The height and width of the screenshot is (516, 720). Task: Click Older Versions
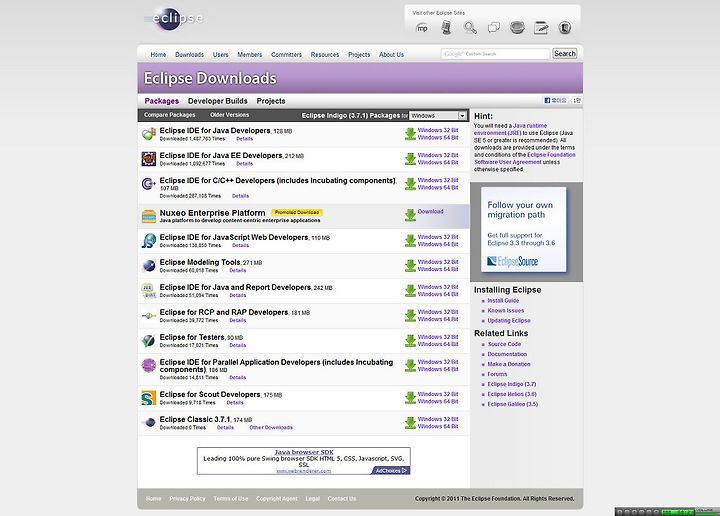coord(230,115)
